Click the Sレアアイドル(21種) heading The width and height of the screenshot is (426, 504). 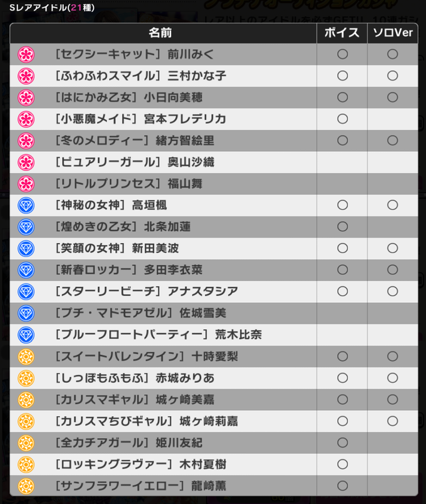47,7
